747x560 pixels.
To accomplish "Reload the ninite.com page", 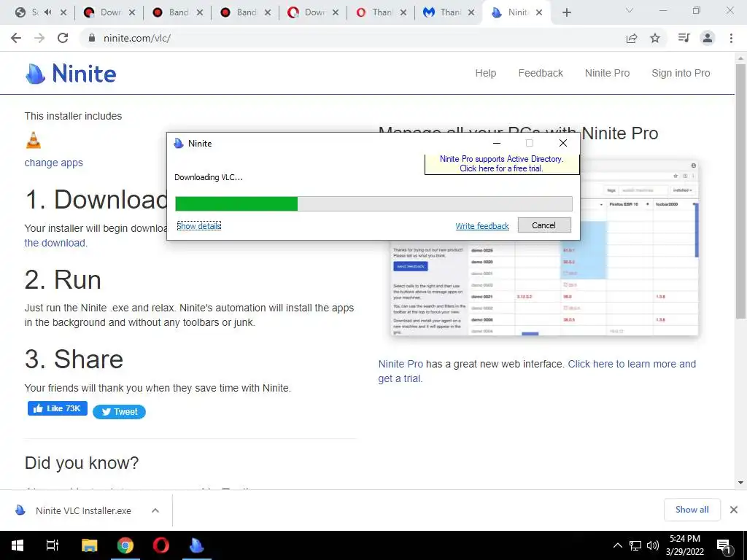I will [x=63, y=38].
